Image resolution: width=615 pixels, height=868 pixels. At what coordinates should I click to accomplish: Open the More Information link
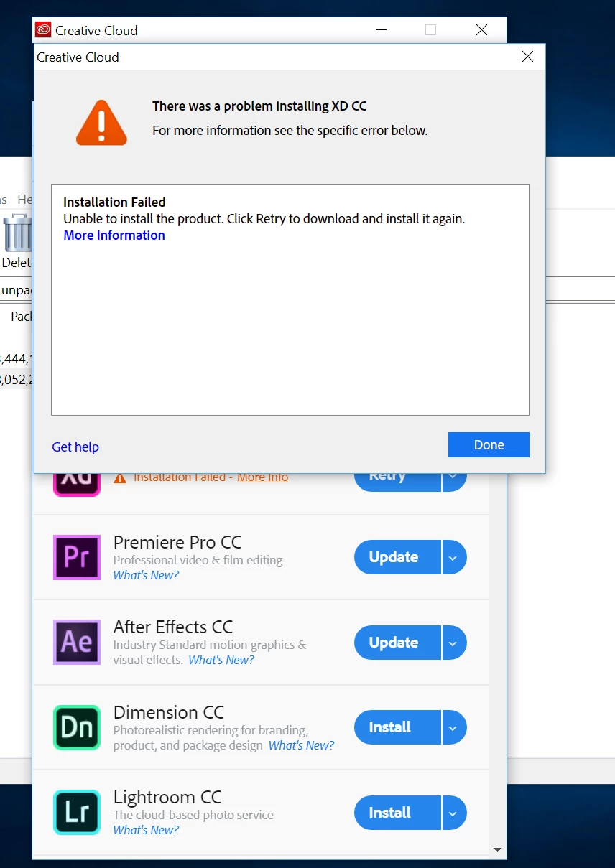pyautogui.click(x=114, y=235)
